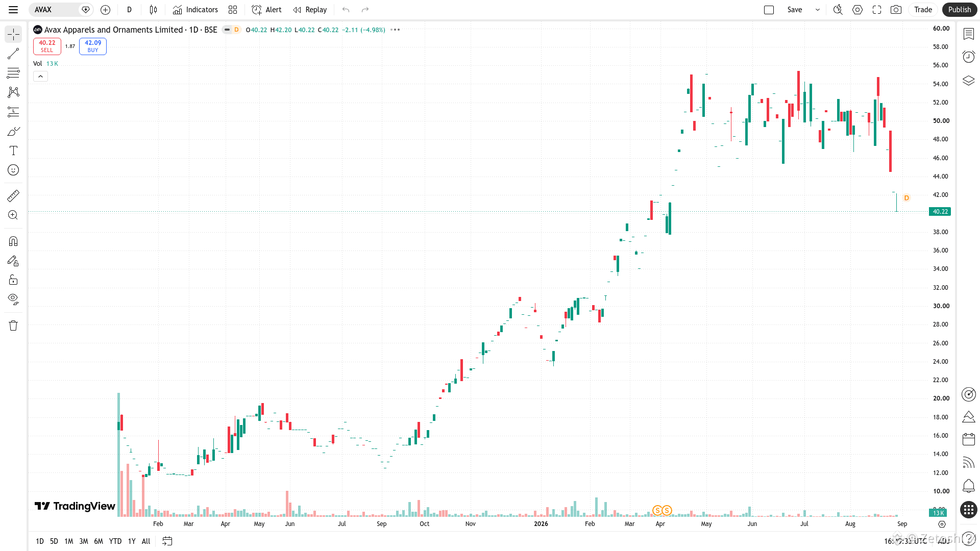The width and height of the screenshot is (980, 551).
Task: Select the 3M time range
Action: click(x=84, y=541)
